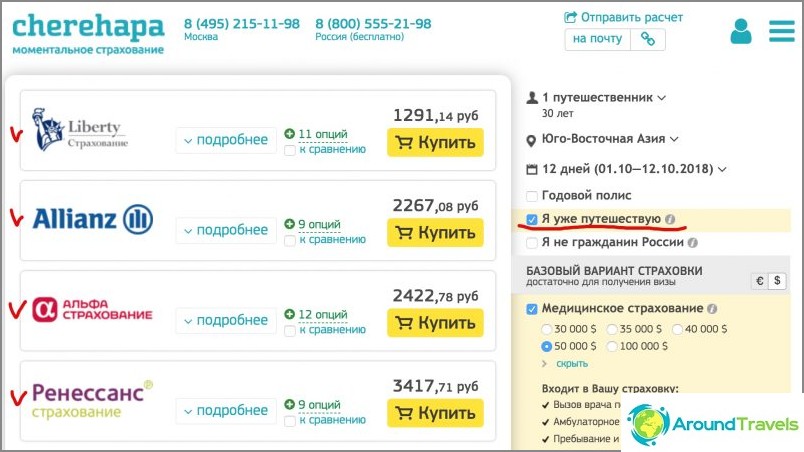Add Allianz policy to comparison checkbox
This screenshot has width=804, height=452.
290,240
